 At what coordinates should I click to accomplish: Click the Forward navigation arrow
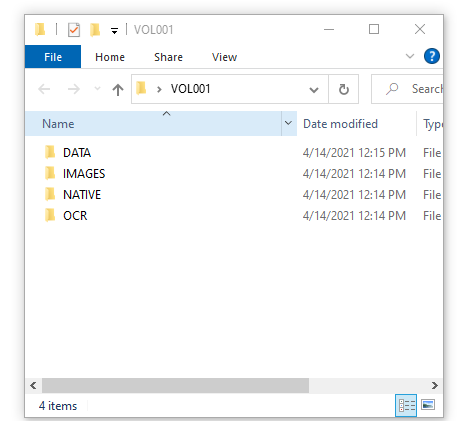click(74, 89)
